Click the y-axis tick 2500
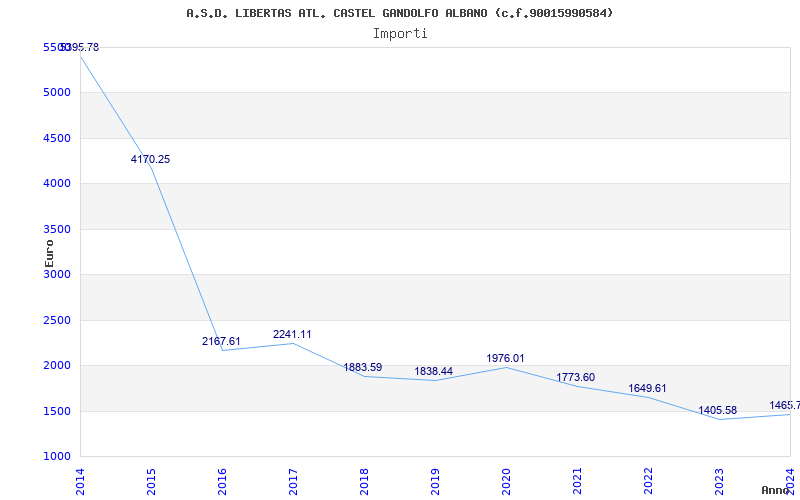The height and width of the screenshot is (500, 800). coord(57,320)
